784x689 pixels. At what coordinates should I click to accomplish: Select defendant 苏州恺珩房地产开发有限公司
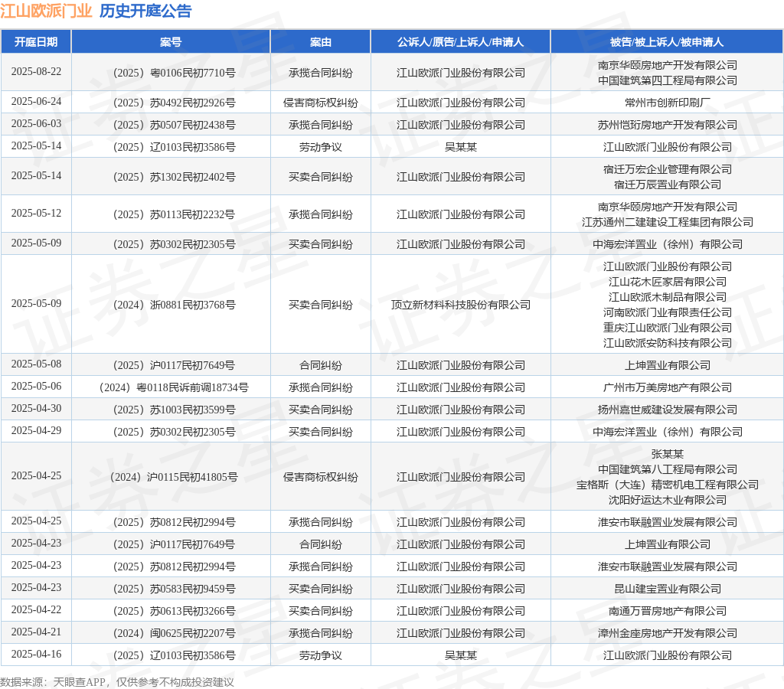[668, 125]
